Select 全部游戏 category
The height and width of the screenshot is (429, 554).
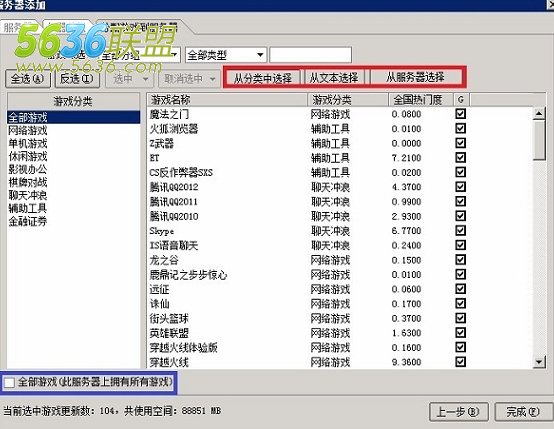73,117
